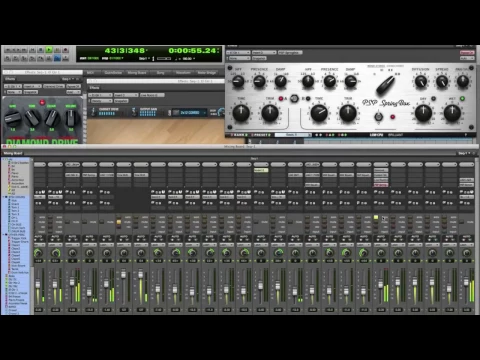The height and width of the screenshot is (360, 480).
Task: Collapse the first folder in mixer track list
Action: pyautogui.click(x=4, y=159)
